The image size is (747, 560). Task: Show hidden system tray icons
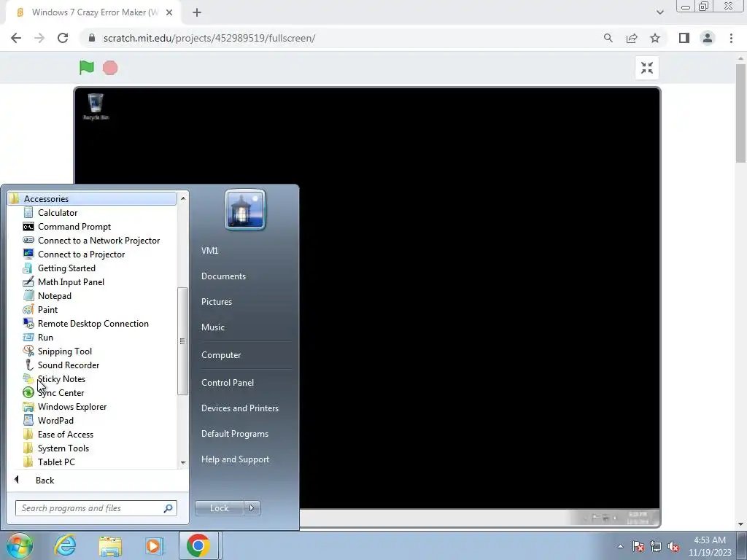click(x=620, y=546)
